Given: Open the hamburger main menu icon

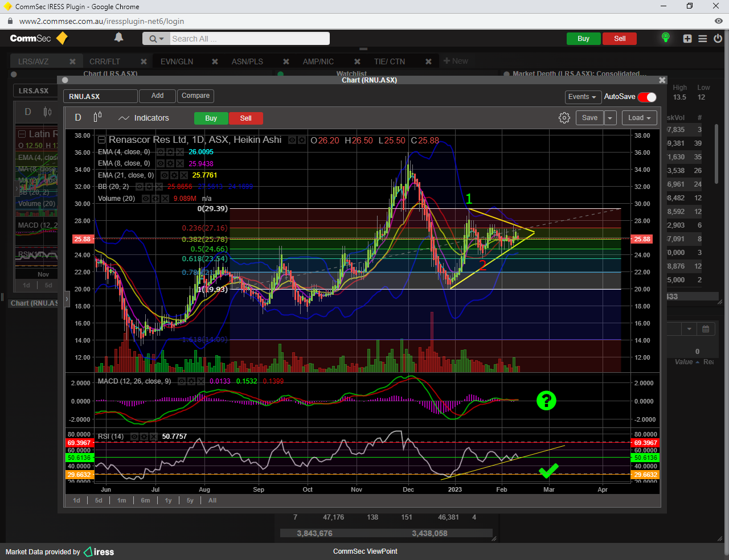Looking at the screenshot, I should pos(703,39).
